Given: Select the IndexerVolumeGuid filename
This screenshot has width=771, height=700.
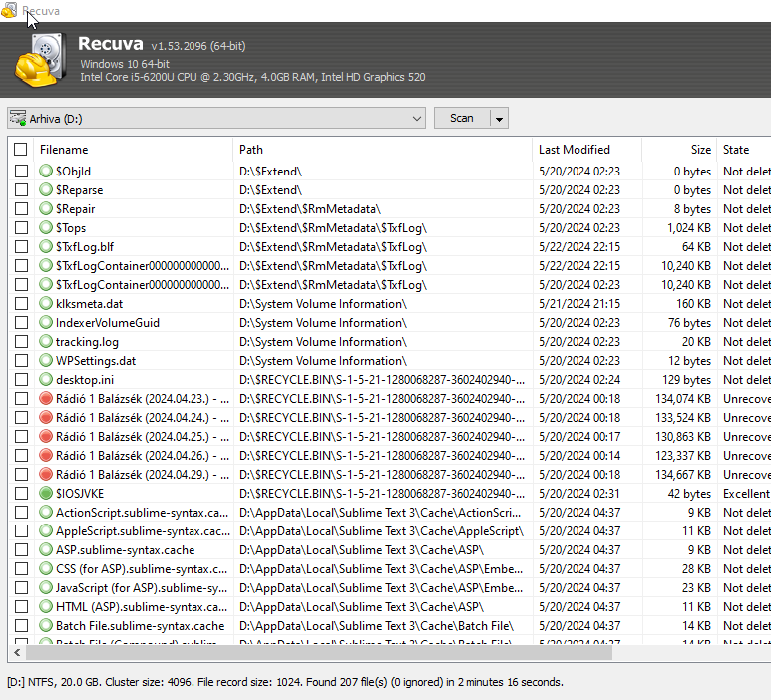Looking at the screenshot, I should point(107,322).
